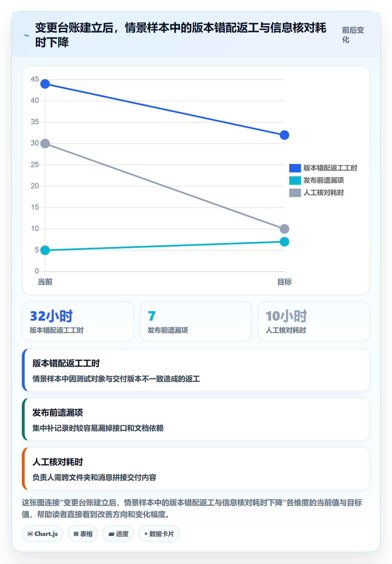Click the Chart.js tag chip
This screenshot has width=392, height=564.
click(43, 533)
